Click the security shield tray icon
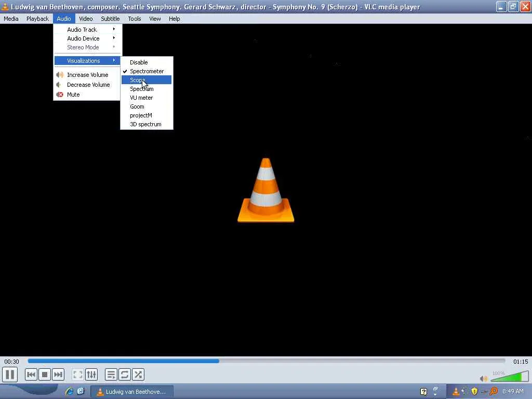532x399 pixels. [x=474, y=392]
